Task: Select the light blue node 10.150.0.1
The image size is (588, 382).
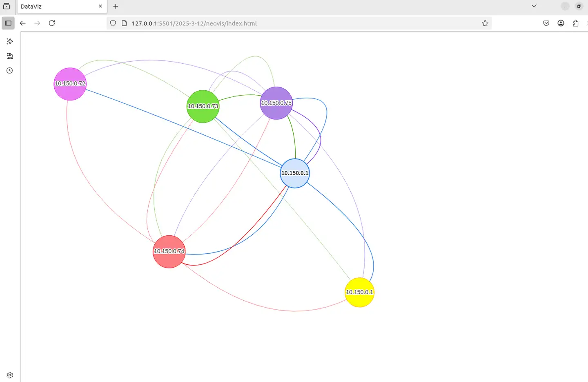Action: coord(295,173)
